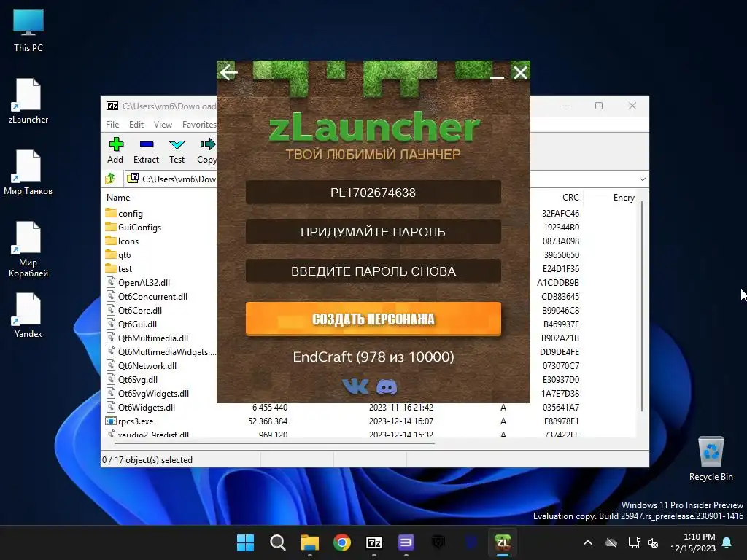This screenshot has height=560, width=747.
Task: Click the purple notes taskbar icon
Action: 406,542
